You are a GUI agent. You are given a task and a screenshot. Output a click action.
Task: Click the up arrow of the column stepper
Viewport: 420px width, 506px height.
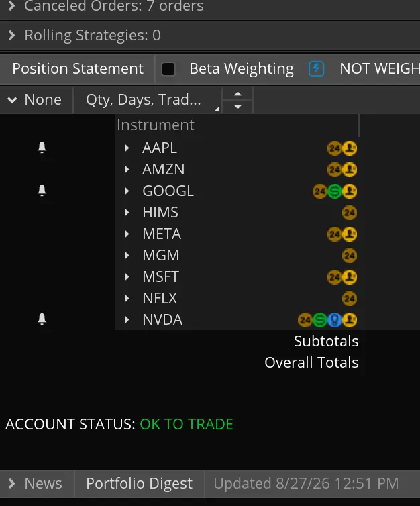pyautogui.click(x=238, y=94)
